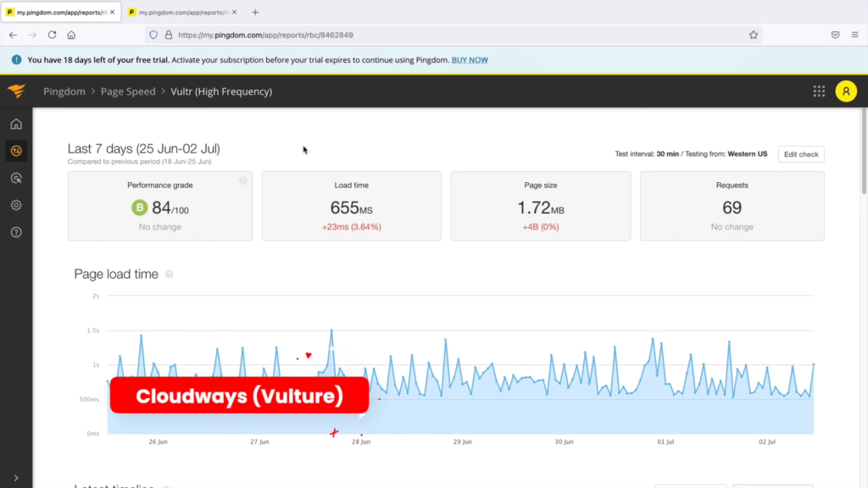Click Performance grade help icon
868x488 pixels.
(x=243, y=181)
